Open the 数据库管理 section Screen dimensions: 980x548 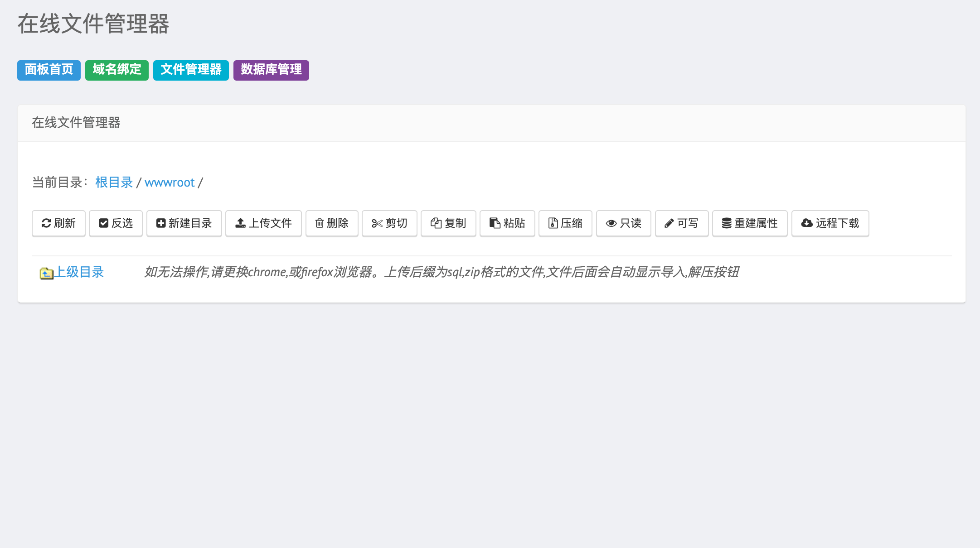point(271,70)
